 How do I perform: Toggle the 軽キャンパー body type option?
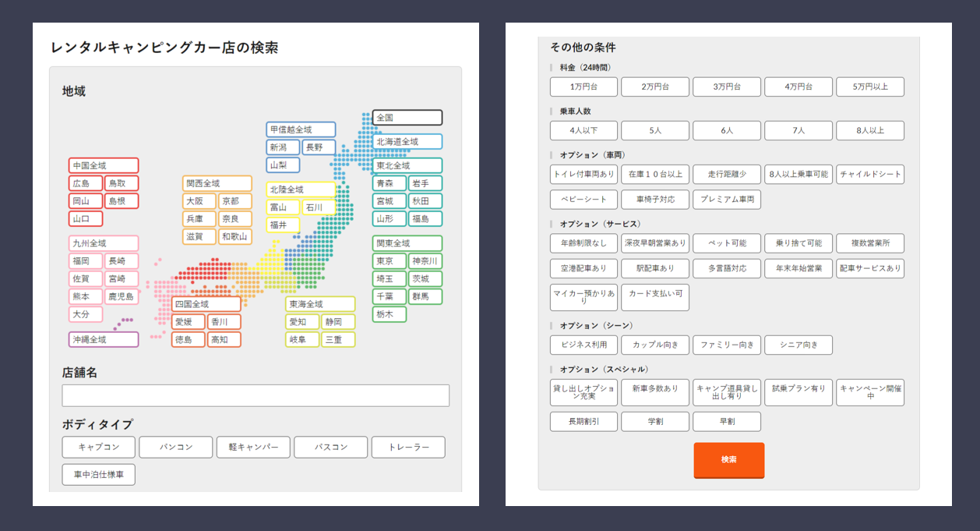click(x=253, y=448)
